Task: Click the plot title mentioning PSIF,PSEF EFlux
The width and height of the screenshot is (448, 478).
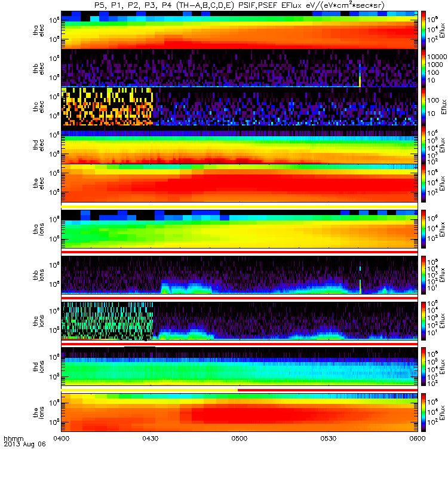Action: pos(240,5)
